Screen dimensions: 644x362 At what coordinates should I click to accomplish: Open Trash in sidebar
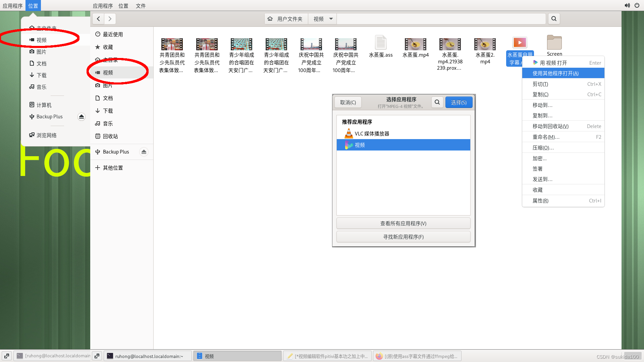click(x=110, y=136)
